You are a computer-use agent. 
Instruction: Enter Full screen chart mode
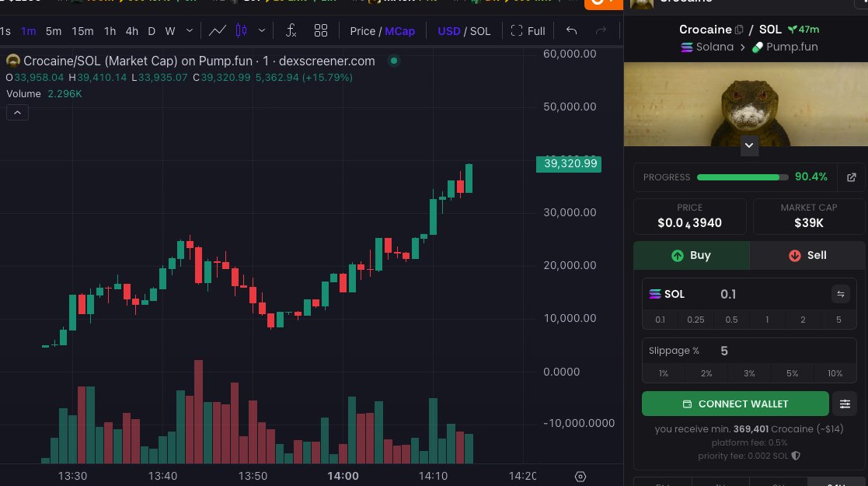(x=528, y=31)
